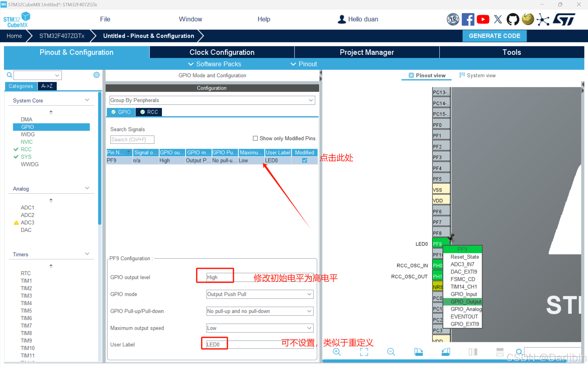Image resolution: width=588 pixels, height=367 pixels.
Task: Switch to the Clock Configuration tab
Action: click(x=222, y=52)
